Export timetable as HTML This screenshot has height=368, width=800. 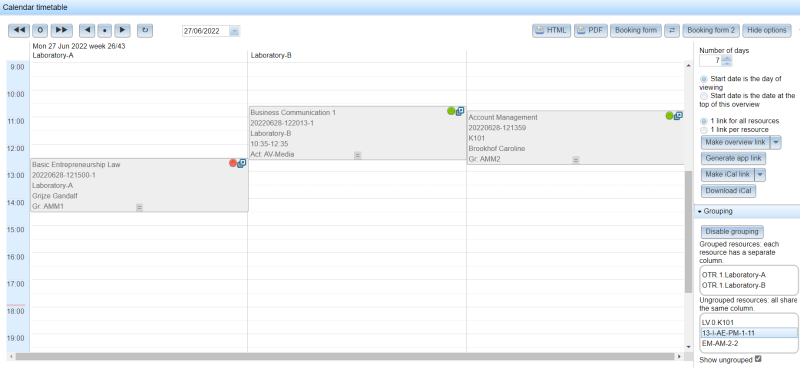pos(552,31)
